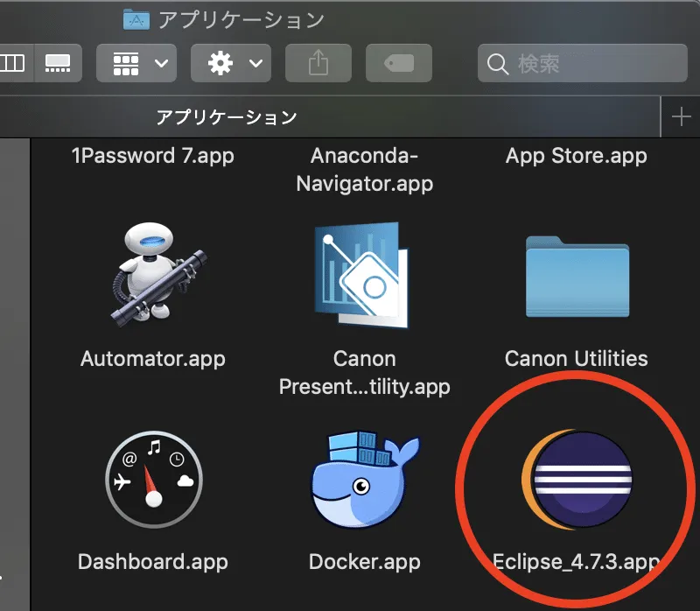Select the Eclipse app icon

coord(577,479)
